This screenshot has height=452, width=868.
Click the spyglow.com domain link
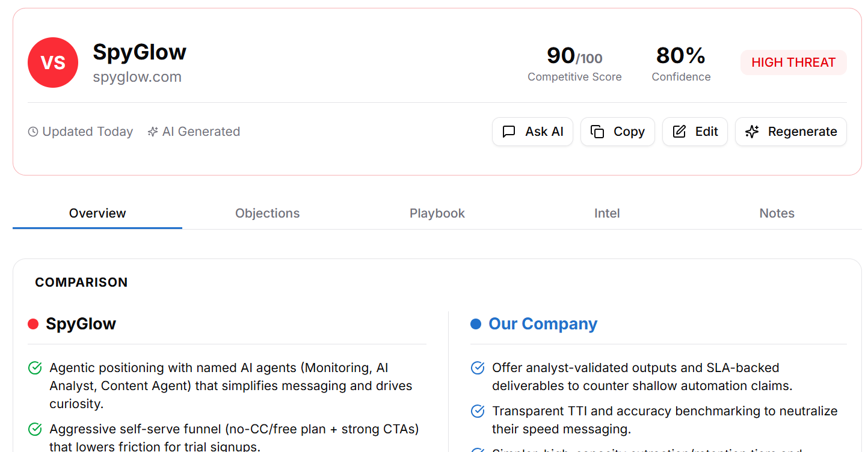(x=137, y=77)
